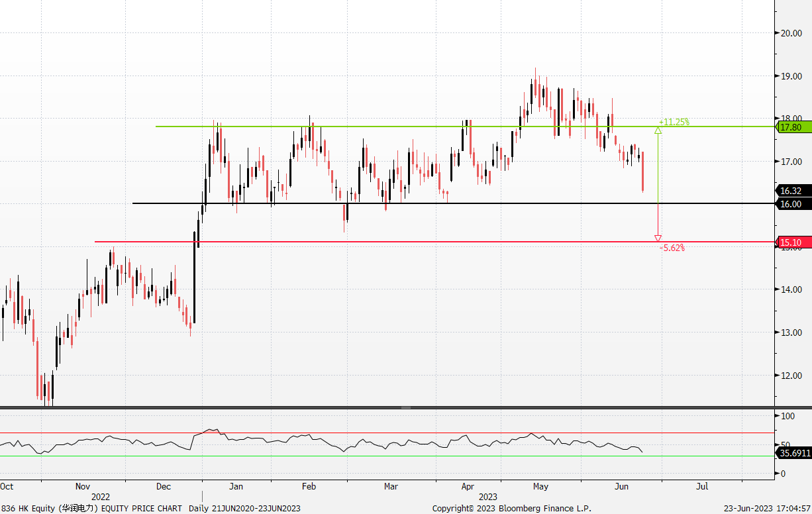Image resolution: width=812 pixels, height=514 pixels.
Task: Select the +11.25% upside annotation
Action: pos(674,122)
